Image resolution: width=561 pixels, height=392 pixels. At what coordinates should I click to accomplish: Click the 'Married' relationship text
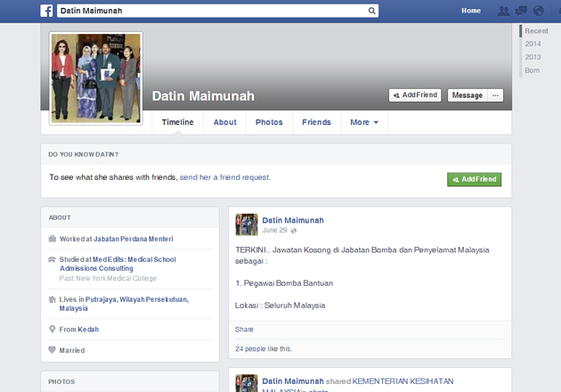72,350
